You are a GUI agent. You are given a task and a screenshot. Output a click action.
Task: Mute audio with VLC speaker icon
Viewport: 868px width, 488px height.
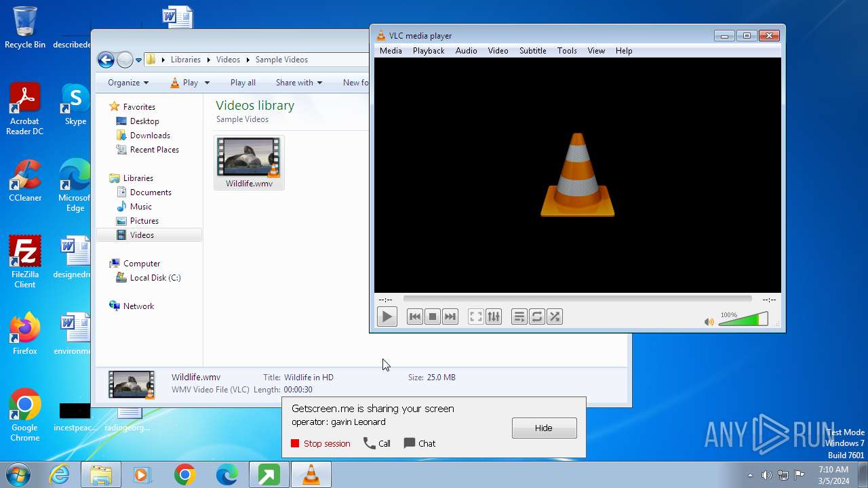[709, 322]
